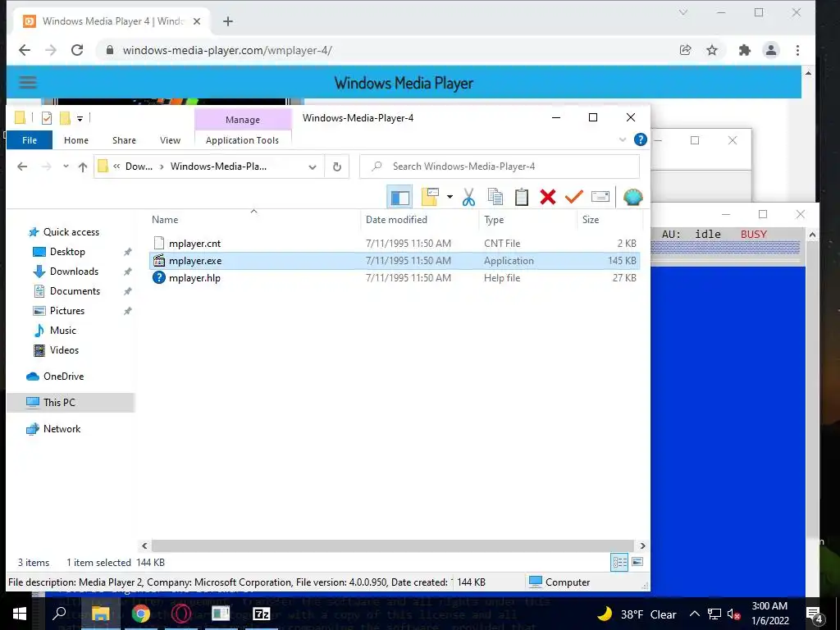The image size is (840, 630).
Task: Sort by the Size column header
Action: [591, 220]
